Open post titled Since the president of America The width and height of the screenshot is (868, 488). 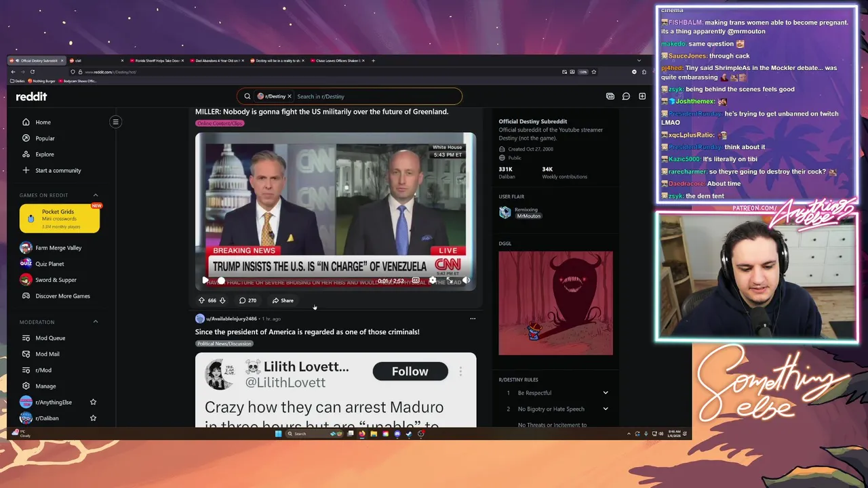tap(307, 332)
